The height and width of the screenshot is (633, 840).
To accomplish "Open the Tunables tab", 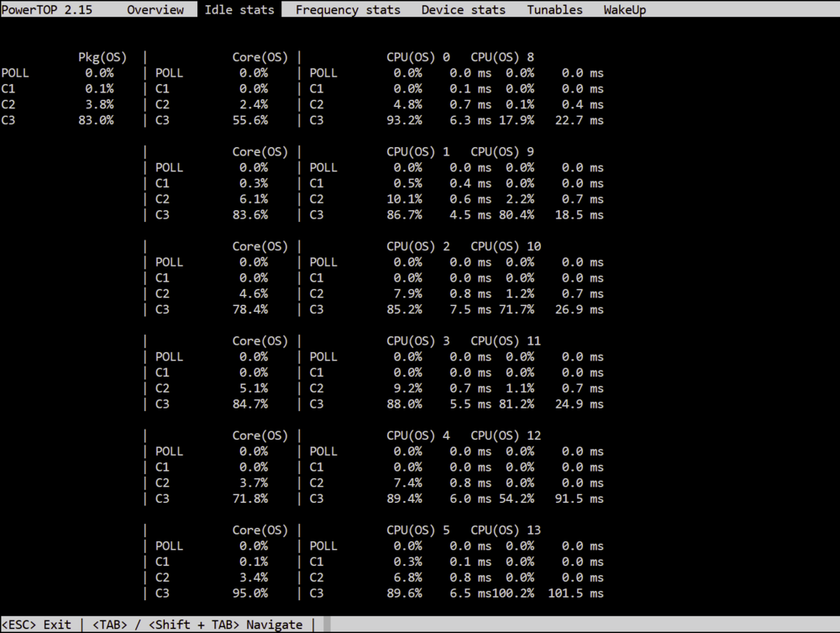I will tap(554, 9).
